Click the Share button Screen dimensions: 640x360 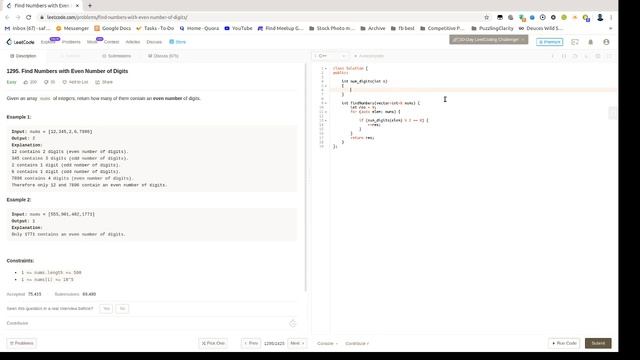coord(104,82)
